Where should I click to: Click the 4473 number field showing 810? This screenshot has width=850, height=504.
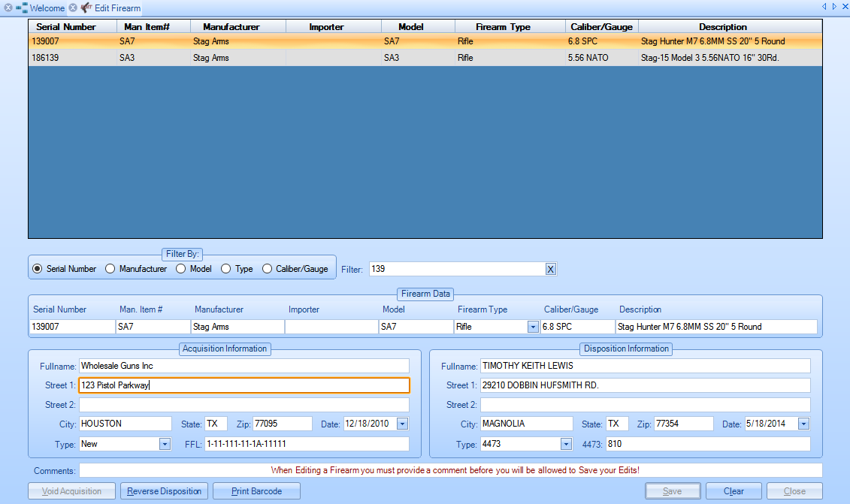point(708,445)
